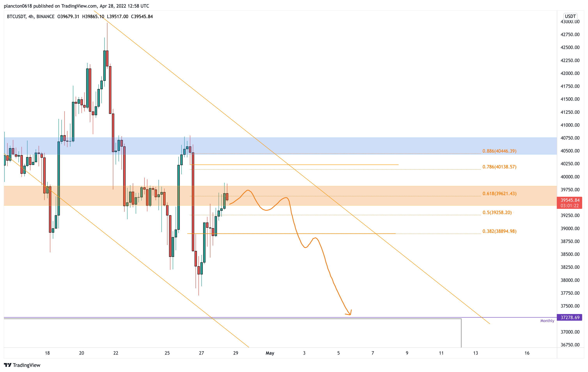Click the BTCUSDT, 4h, BINANCE symbol title
This screenshot has width=588, height=372.
click(x=31, y=17)
